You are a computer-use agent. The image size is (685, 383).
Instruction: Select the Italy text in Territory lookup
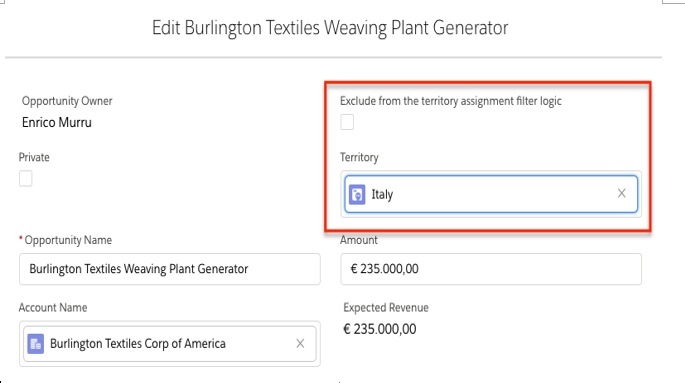(x=382, y=194)
